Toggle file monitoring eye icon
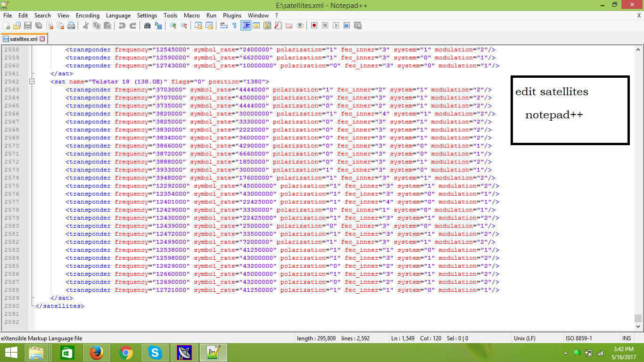 pos(300,25)
